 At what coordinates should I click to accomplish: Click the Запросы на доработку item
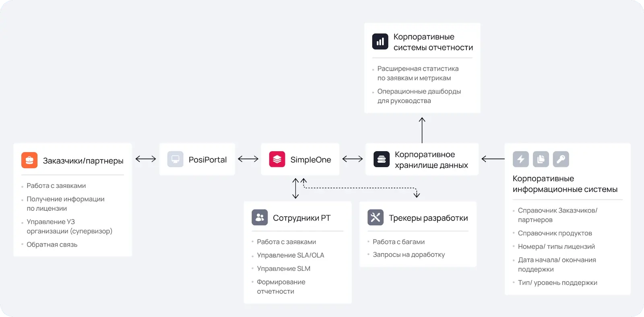409,255
